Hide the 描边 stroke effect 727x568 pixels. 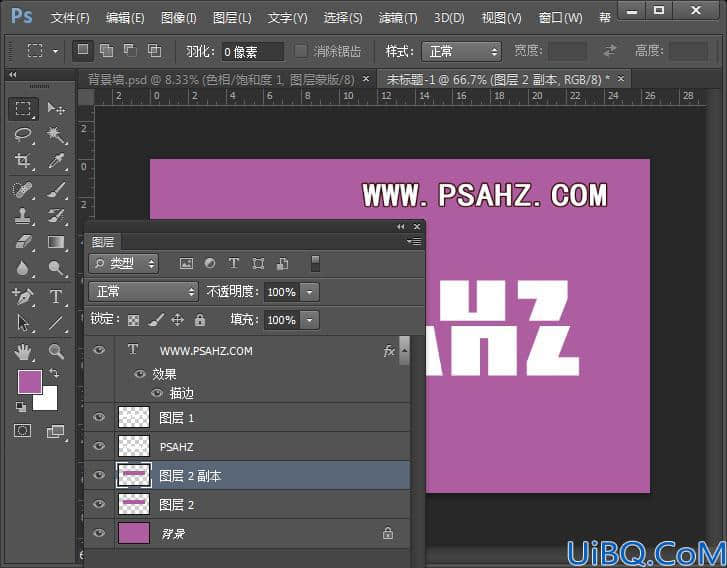pyautogui.click(x=157, y=393)
